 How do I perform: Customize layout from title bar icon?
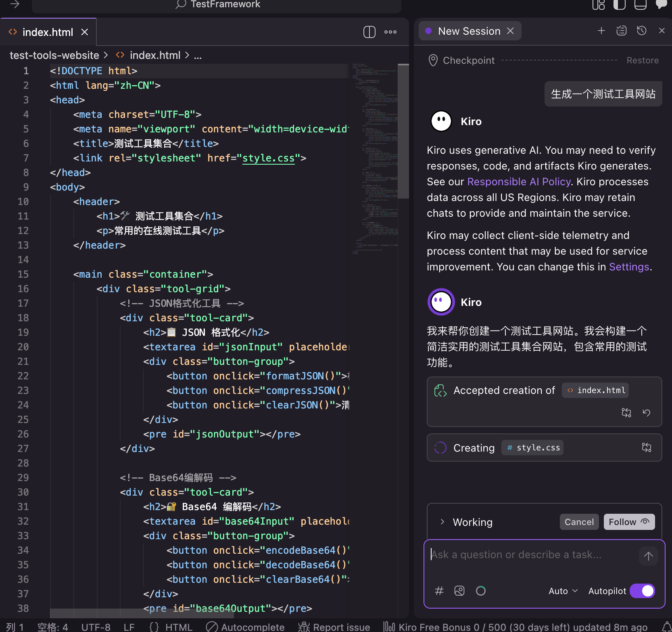coord(599,4)
